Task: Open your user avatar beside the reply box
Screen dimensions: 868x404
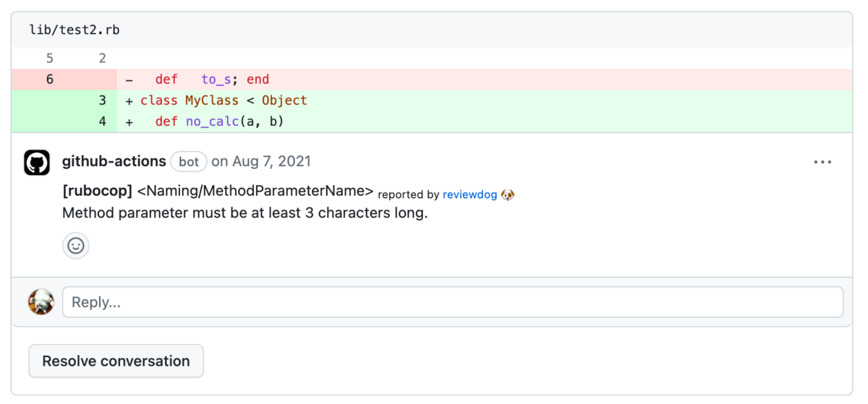Action: tap(41, 301)
